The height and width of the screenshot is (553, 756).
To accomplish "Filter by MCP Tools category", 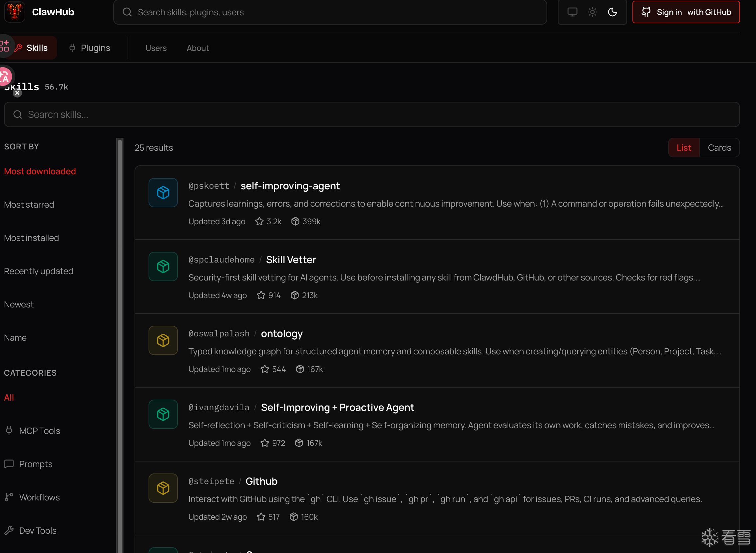I will click(40, 431).
